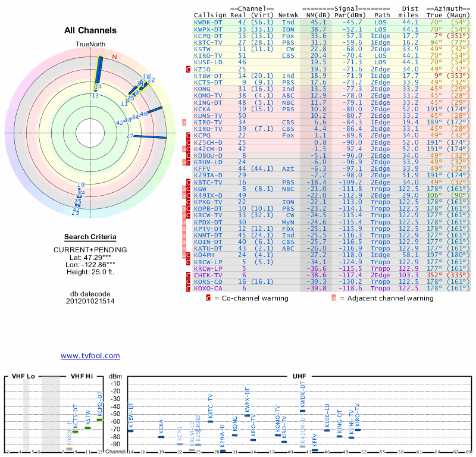Click the red co-channel icon in the legend

[208, 298]
